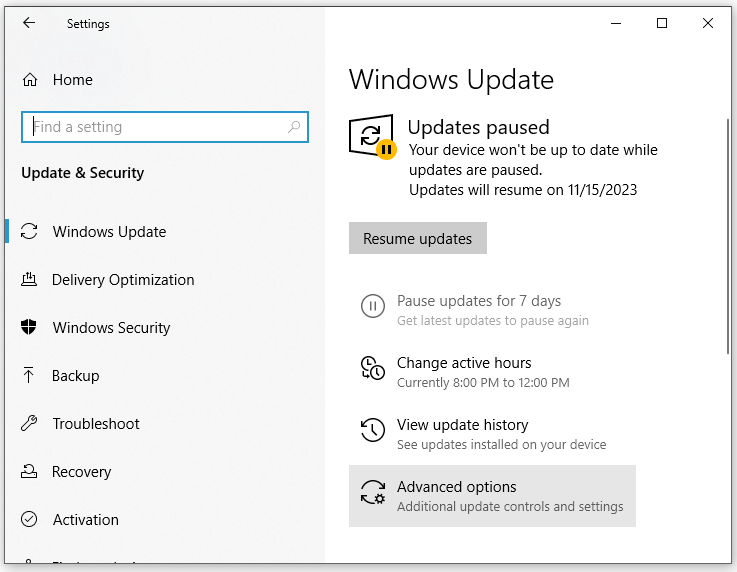The height and width of the screenshot is (572, 737).
Task: Click the Windows Security shield icon
Action: [29, 327]
